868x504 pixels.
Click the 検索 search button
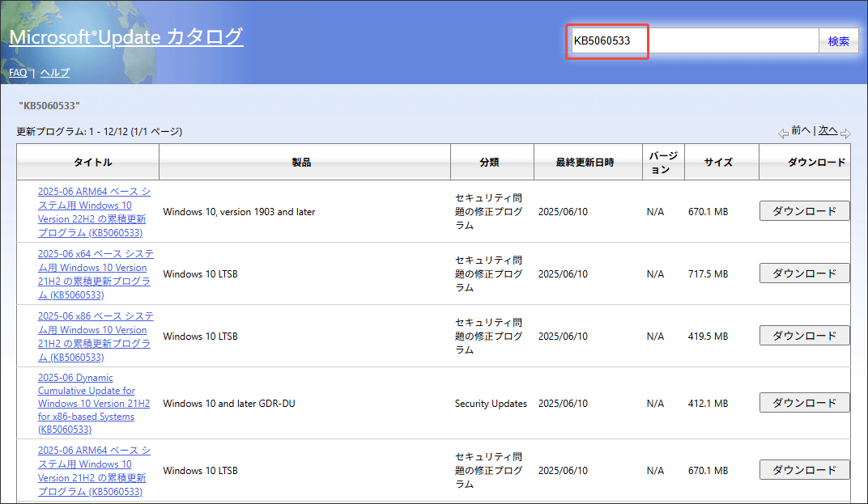838,41
